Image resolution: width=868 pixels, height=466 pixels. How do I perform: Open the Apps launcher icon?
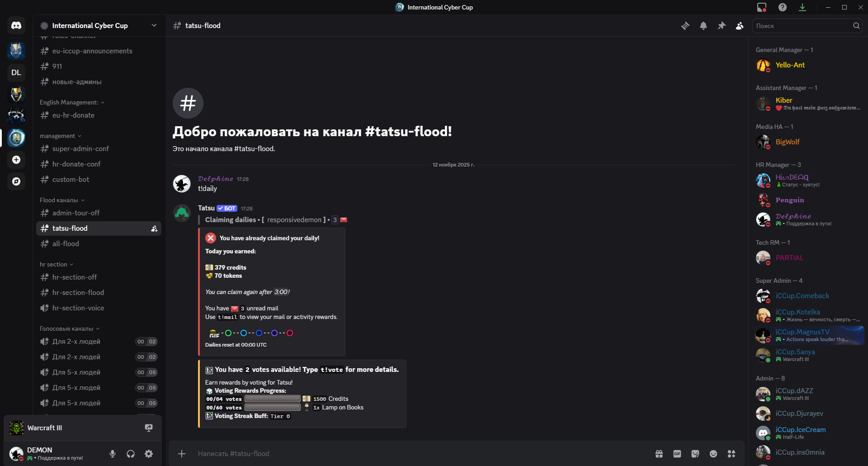(x=731, y=454)
